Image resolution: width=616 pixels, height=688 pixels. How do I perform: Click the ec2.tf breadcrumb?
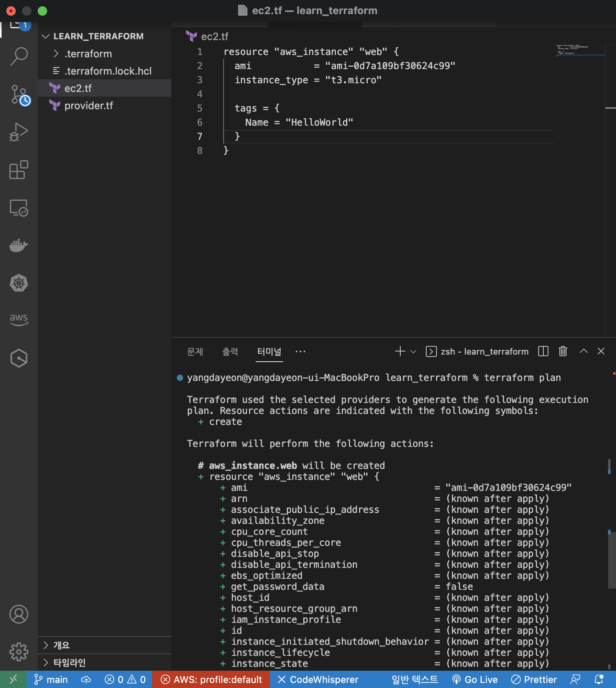tap(207, 37)
